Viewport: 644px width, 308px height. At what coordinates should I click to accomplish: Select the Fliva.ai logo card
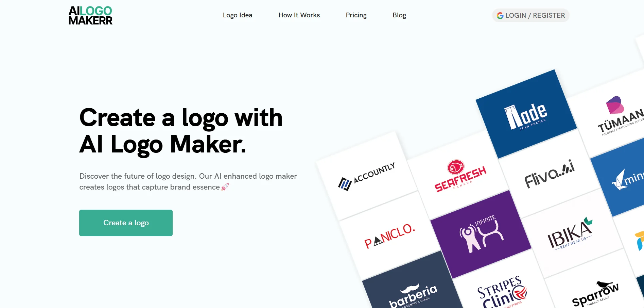pos(549,174)
